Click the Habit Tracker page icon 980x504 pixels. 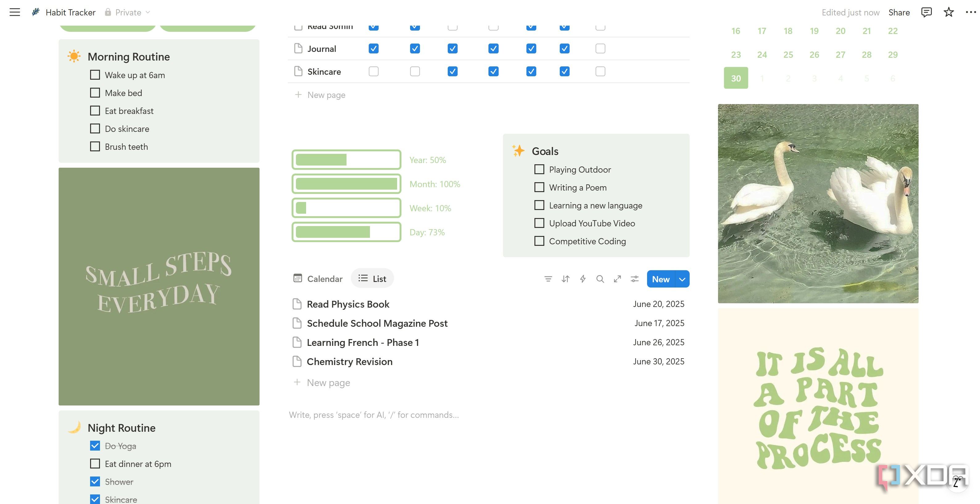36,12
